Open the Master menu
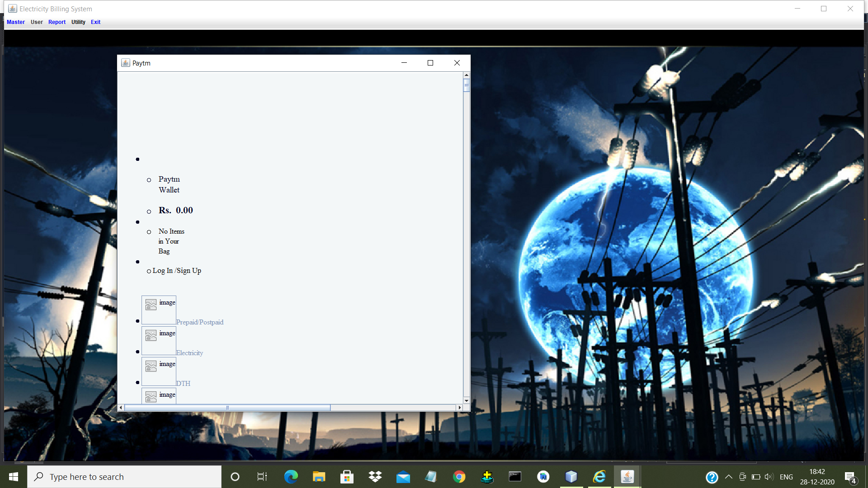Viewport: 868px width, 488px height. tap(16, 22)
